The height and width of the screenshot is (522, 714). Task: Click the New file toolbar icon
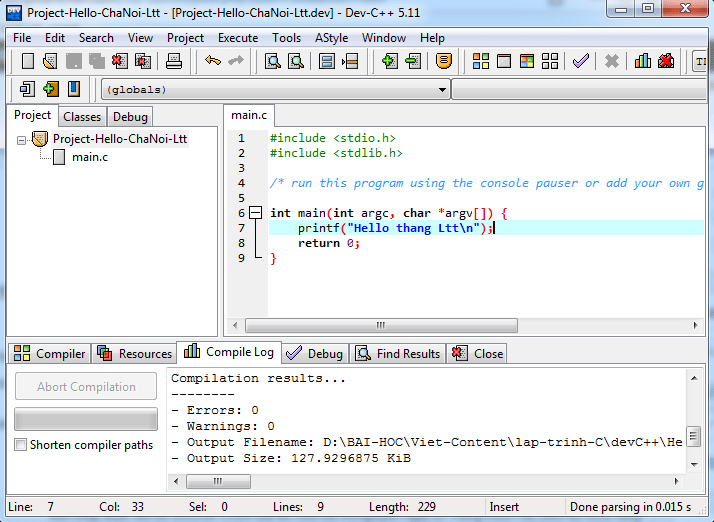28,61
